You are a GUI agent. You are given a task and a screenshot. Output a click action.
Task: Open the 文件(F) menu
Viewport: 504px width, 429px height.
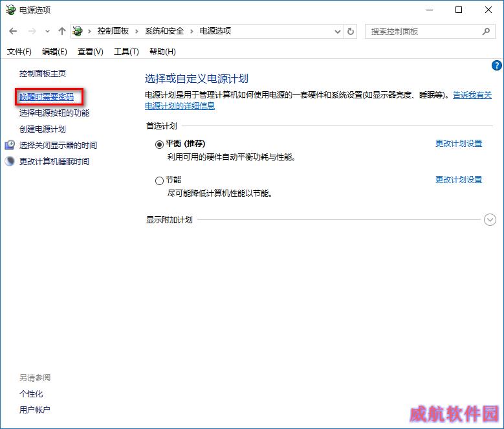(19, 51)
